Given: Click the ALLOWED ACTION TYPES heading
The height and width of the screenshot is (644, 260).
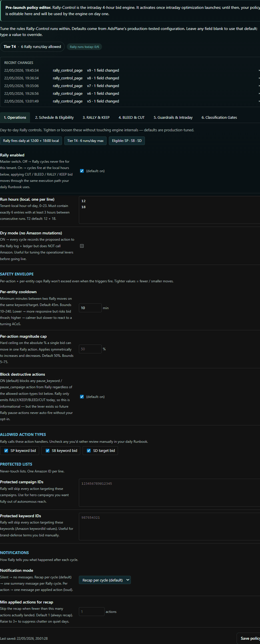Looking at the screenshot, I should (x=23, y=434).
